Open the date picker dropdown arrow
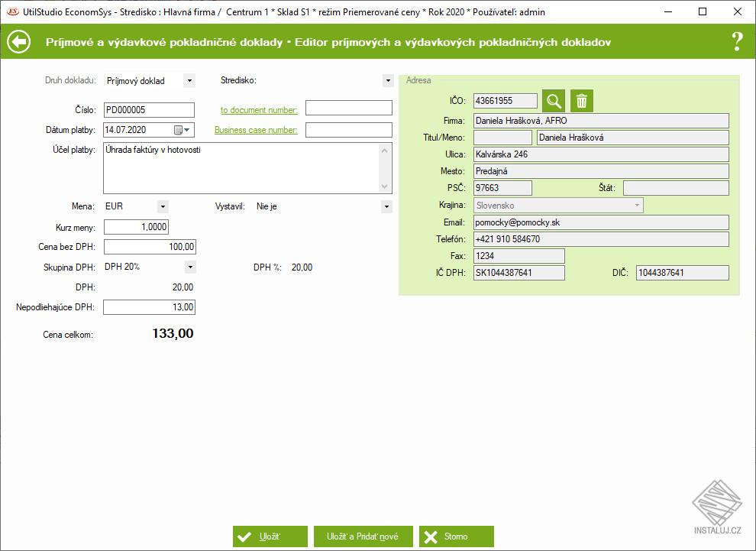Screen dimensions: 756x551 [188, 130]
